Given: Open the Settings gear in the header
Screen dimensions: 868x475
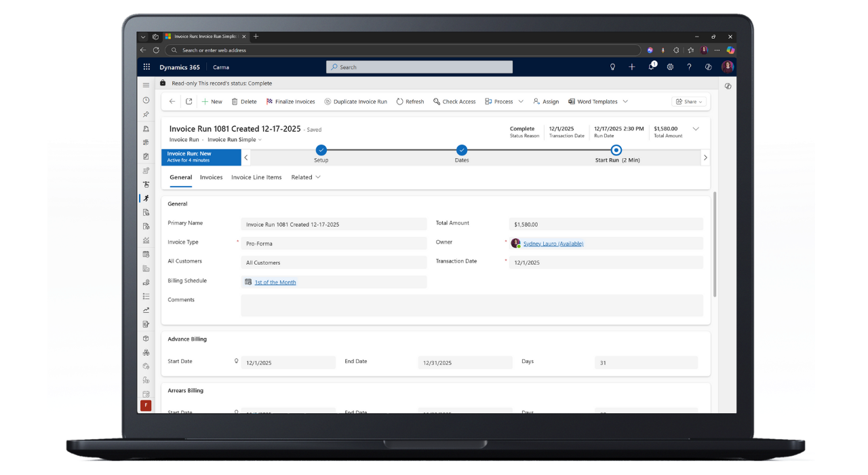Looking at the screenshot, I should 670,66.
